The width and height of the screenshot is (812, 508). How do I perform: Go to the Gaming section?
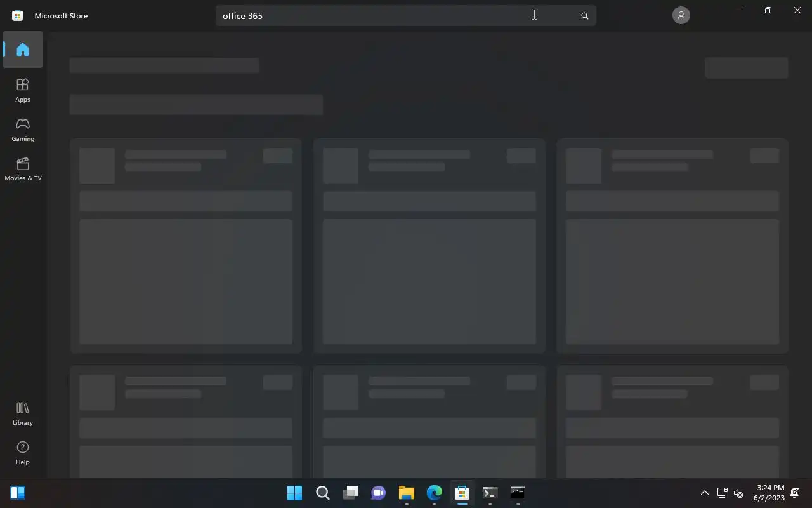point(23,129)
